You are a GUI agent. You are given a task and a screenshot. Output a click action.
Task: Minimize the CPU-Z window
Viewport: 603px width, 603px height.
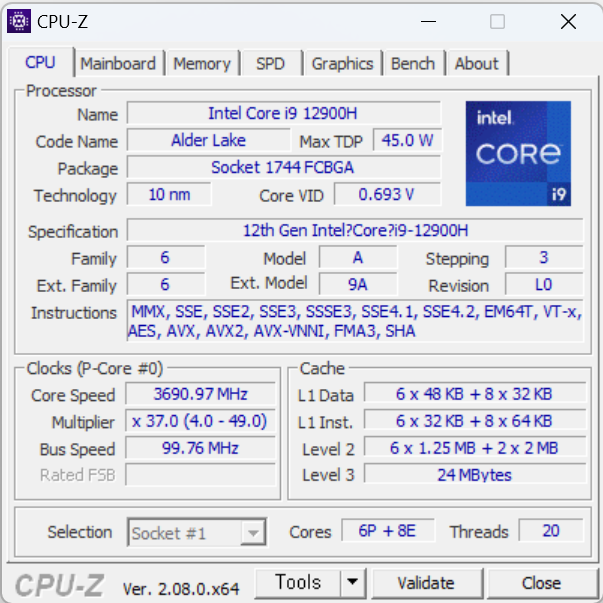click(428, 22)
